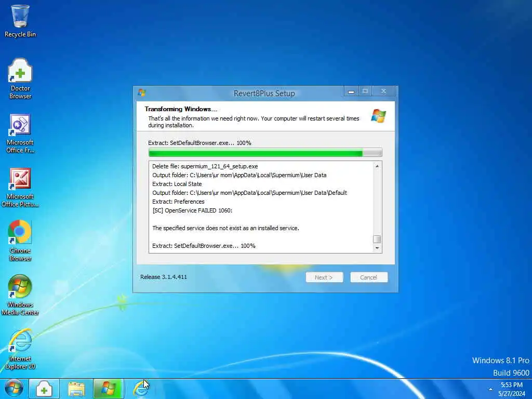
Task: Click the disabled maximize button in setup
Action: click(x=365, y=91)
